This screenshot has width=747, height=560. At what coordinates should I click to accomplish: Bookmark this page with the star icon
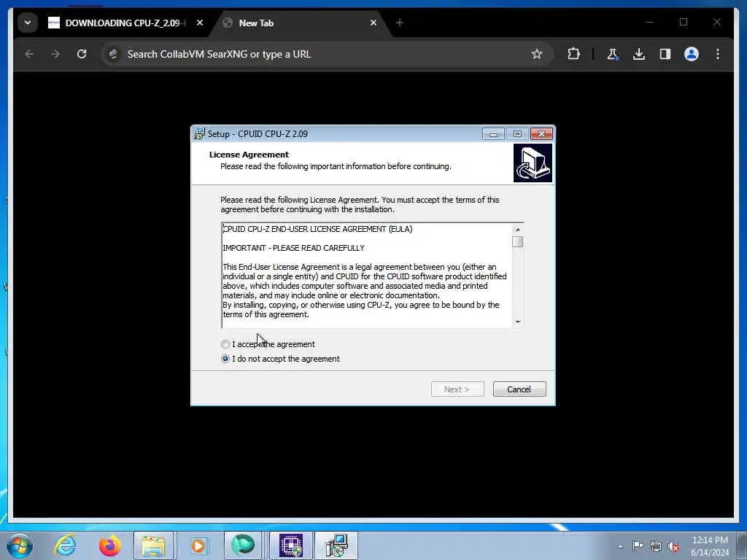coord(537,54)
